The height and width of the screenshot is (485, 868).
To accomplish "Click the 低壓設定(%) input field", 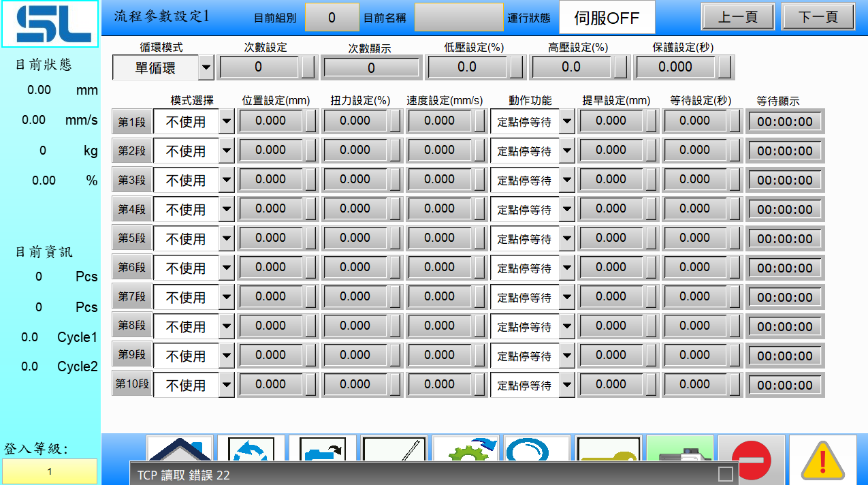I will pos(468,67).
